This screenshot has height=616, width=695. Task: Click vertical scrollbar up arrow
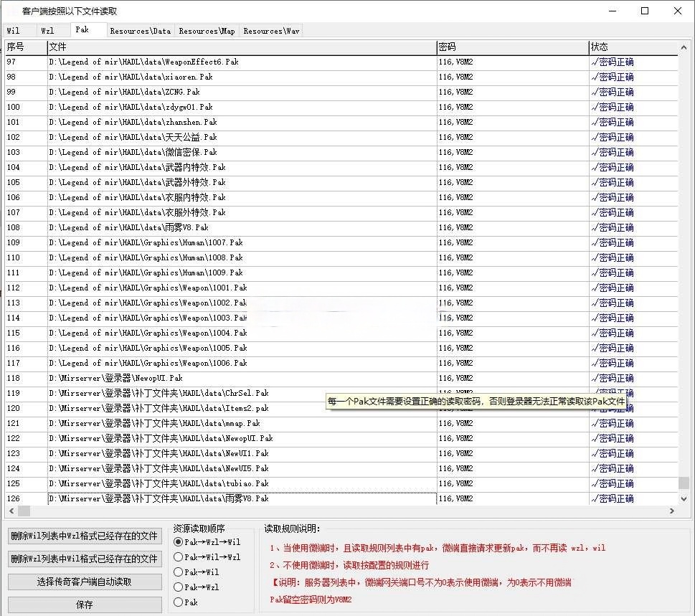(x=684, y=47)
